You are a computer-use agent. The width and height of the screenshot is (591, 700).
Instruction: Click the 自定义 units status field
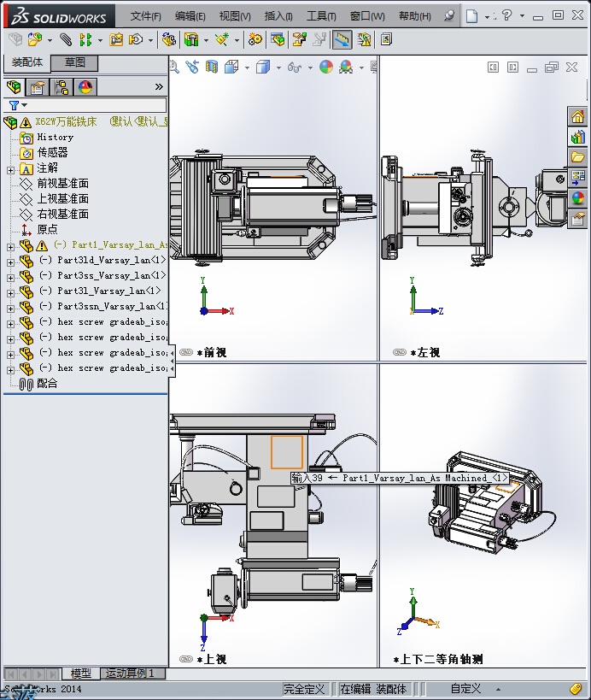465,688
